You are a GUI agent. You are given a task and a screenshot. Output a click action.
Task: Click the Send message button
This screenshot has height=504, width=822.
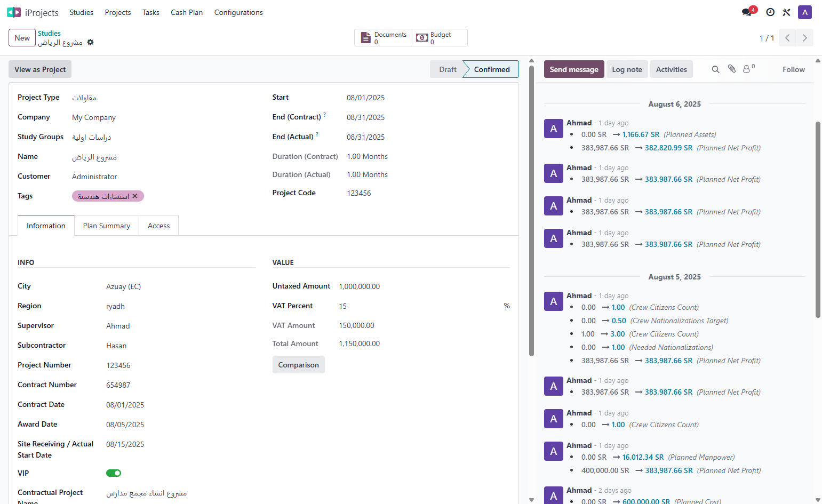pos(574,69)
